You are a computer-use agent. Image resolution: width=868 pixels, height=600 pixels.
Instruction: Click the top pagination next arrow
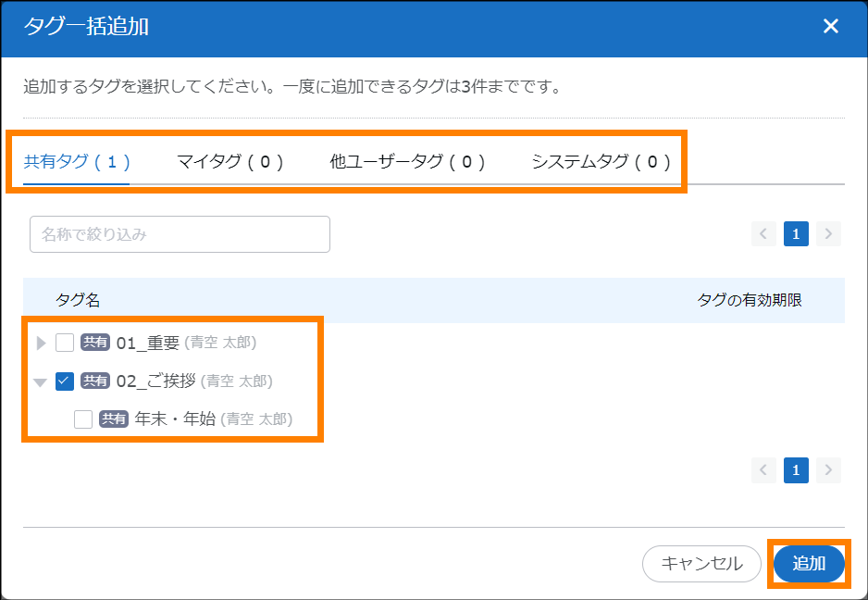point(828,233)
